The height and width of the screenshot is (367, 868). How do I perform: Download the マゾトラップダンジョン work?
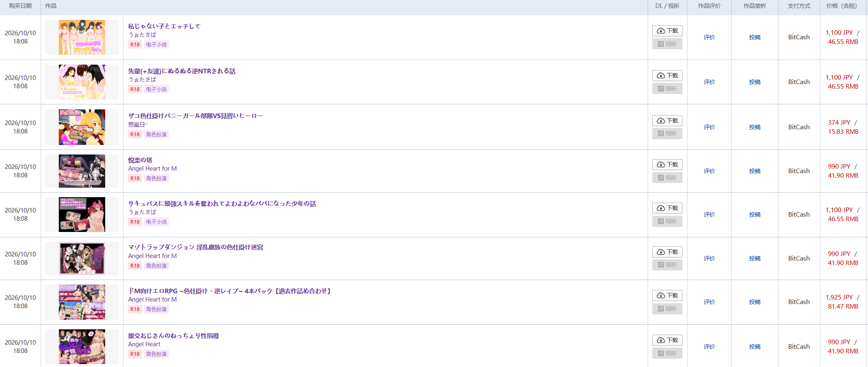click(x=667, y=252)
